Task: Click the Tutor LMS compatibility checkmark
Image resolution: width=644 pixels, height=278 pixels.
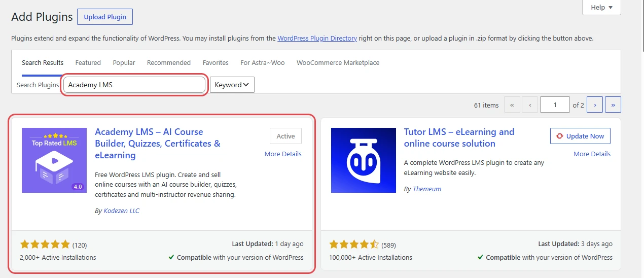Action: [480, 257]
